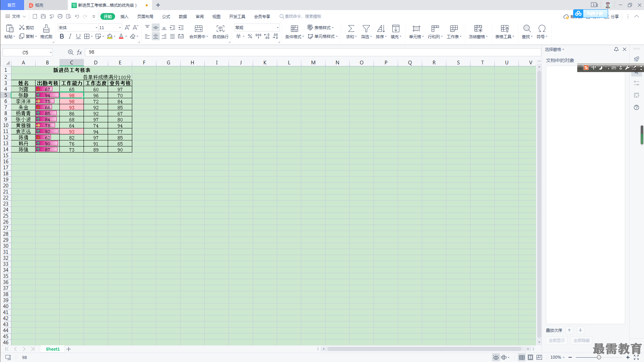Click the Sort (排序) icon

[x=381, y=28]
